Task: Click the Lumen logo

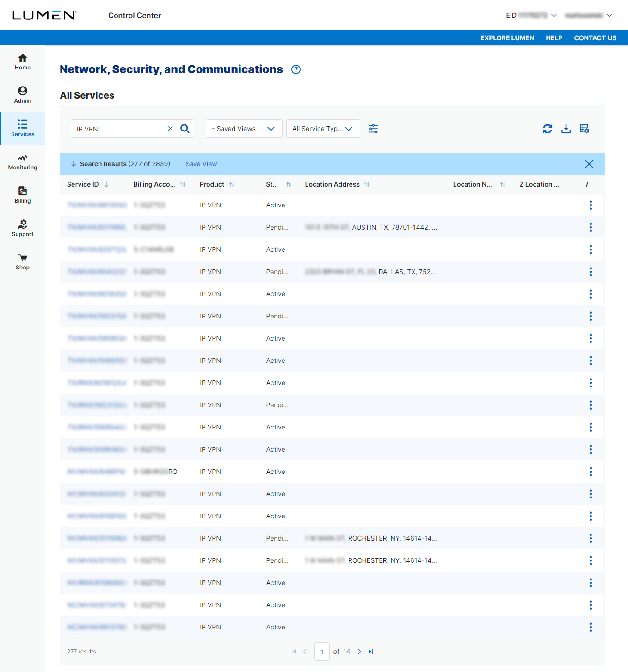Action: click(45, 15)
